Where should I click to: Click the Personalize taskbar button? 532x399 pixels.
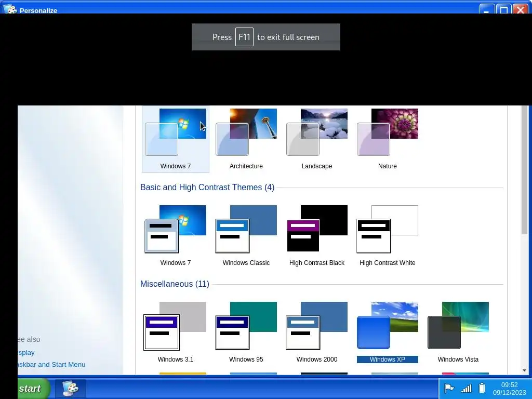click(71, 389)
